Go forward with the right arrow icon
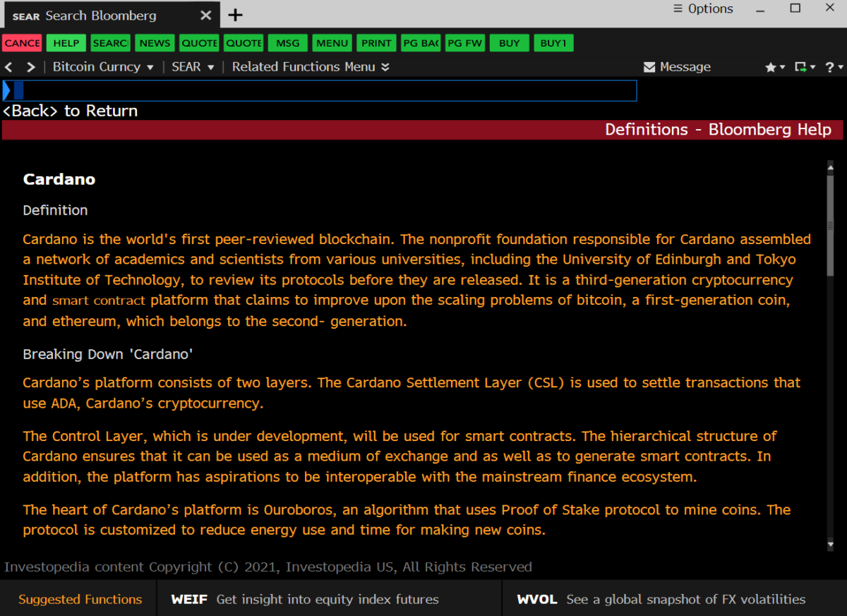The image size is (847, 616). coord(30,67)
